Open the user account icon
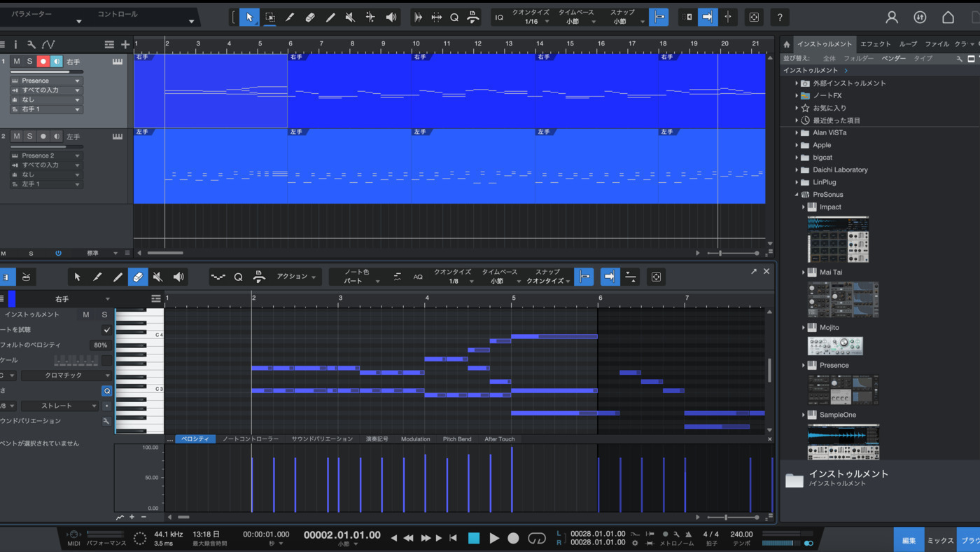This screenshot has height=552, width=980. [x=892, y=18]
